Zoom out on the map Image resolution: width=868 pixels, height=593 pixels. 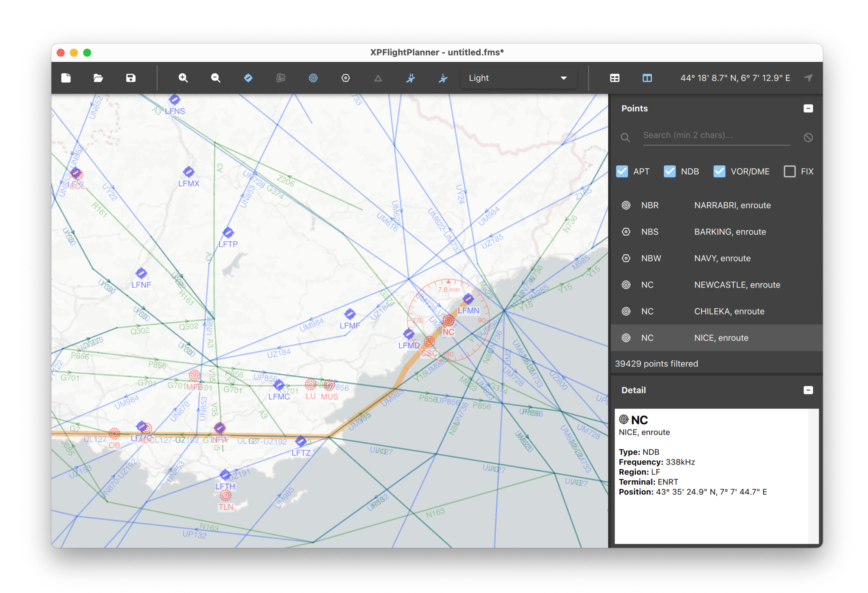(215, 78)
